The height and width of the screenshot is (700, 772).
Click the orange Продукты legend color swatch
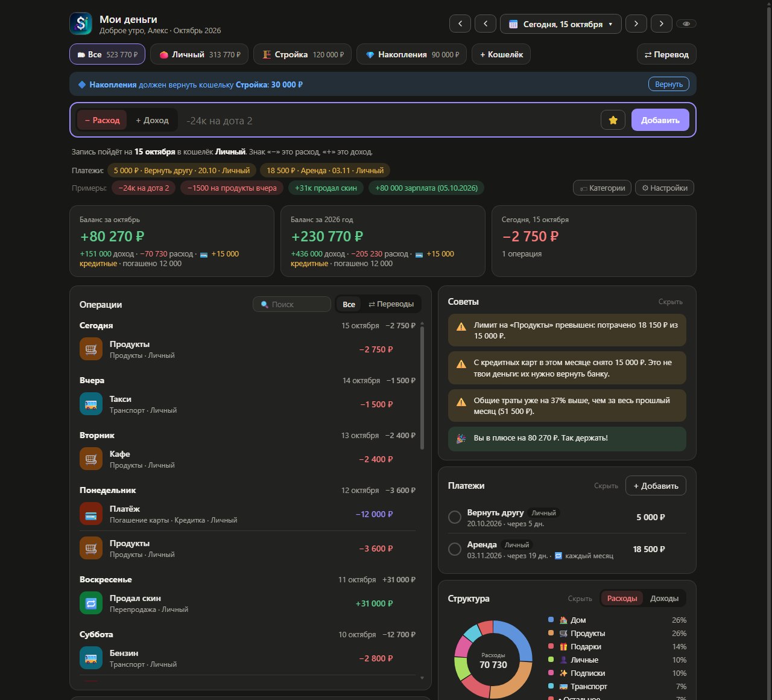pyautogui.click(x=551, y=633)
